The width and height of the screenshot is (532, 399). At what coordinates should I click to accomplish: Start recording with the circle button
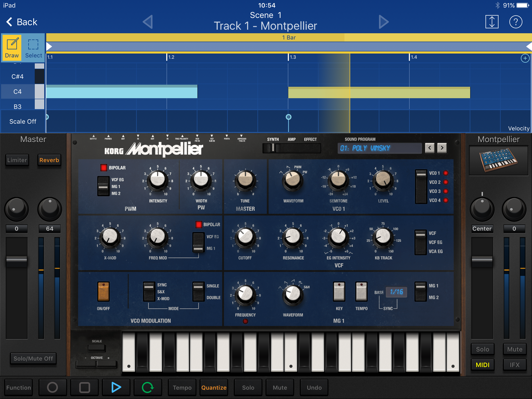click(x=52, y=387)
